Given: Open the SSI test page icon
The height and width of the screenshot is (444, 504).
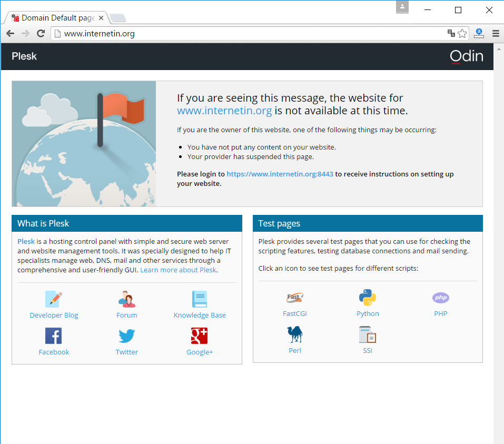Looking at the screenshot, I should [x=368, y=334].
